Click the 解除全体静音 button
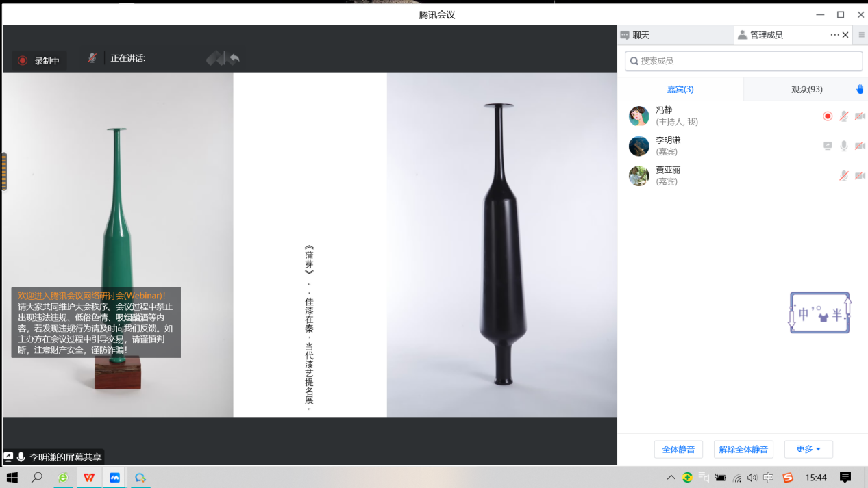 743,449
